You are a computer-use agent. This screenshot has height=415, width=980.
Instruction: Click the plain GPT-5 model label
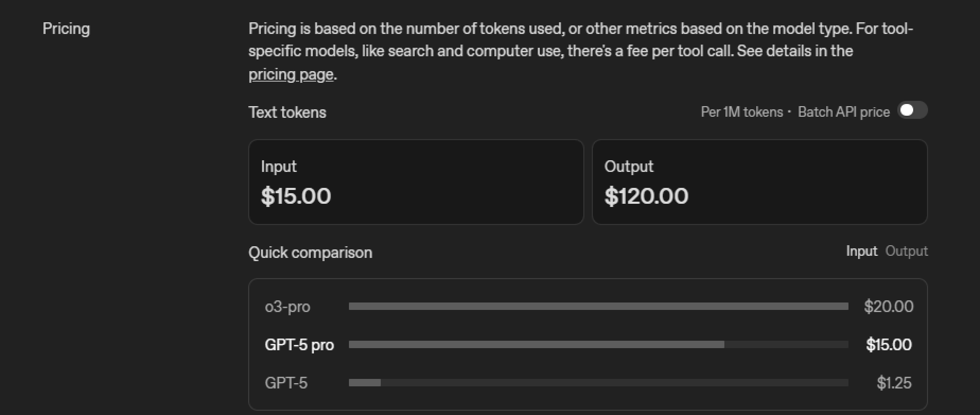coord(286,383)
